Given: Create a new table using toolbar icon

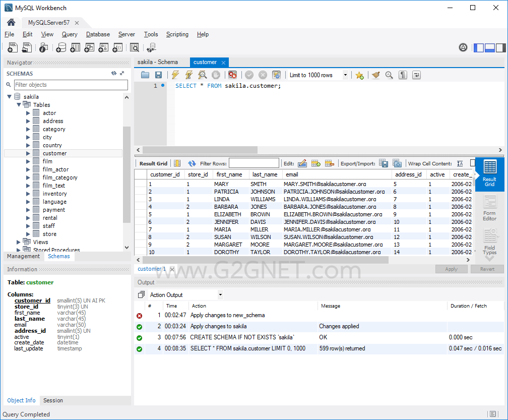Looking at the screenshot, I should 75,47.
